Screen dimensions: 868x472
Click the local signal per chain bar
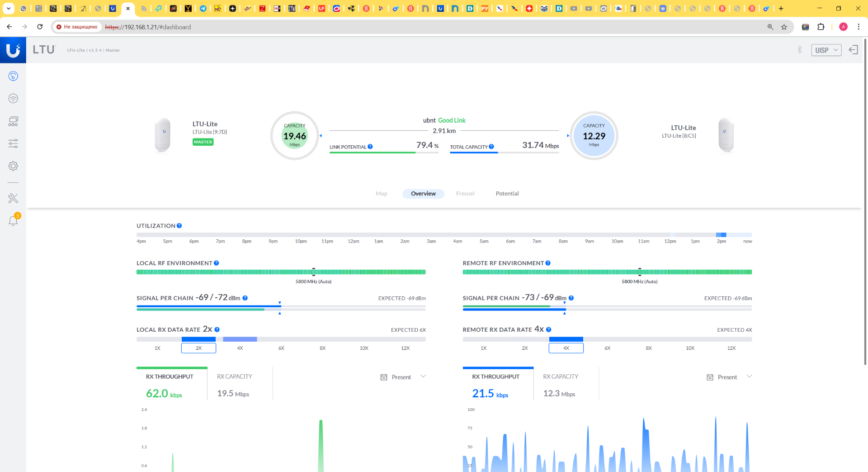281,308
